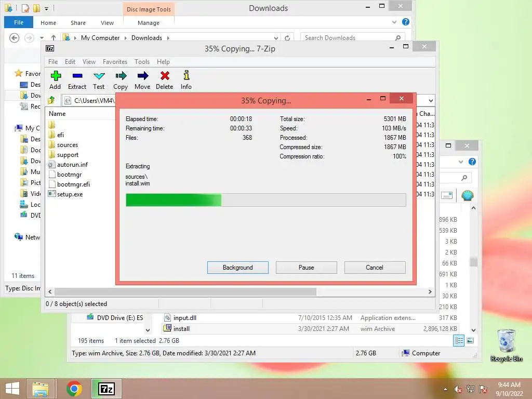
Task: Open the 7-Zip Favorites menu
Action: coord(115,62)
